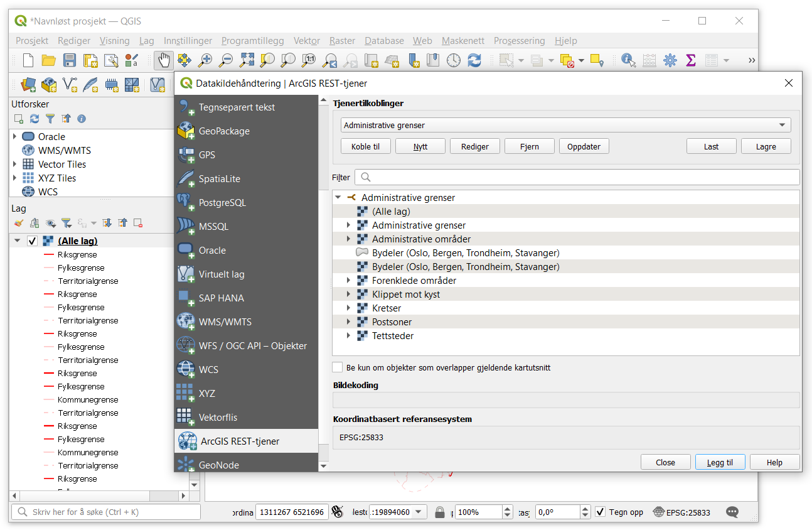Click the Filter search input field
The width and height of the screenshot is (812, 530).
tap(577, 177)
